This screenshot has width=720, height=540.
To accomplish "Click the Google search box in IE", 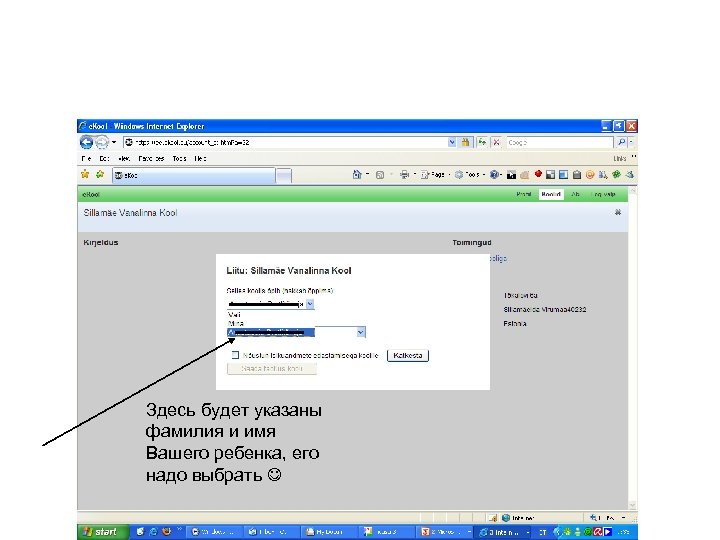I will pyautogui.click(x=559, y=142).
